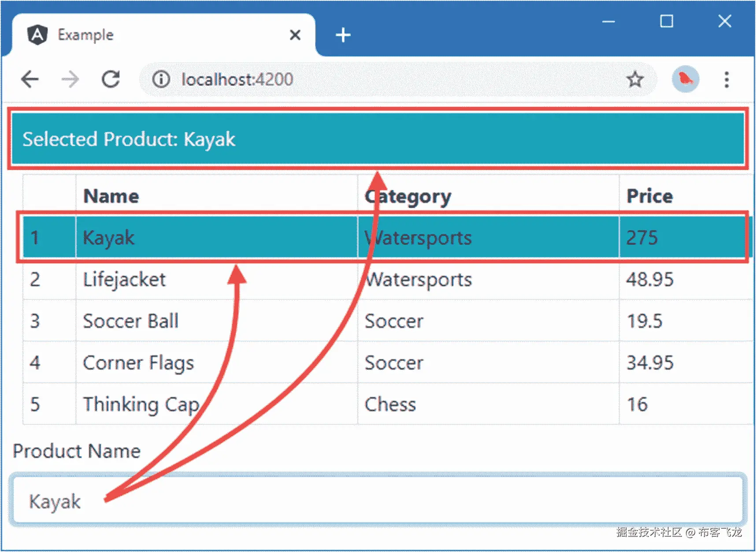Click the Price column header
Viewport: 756px width, 552px height.
[x=650, y=196]
